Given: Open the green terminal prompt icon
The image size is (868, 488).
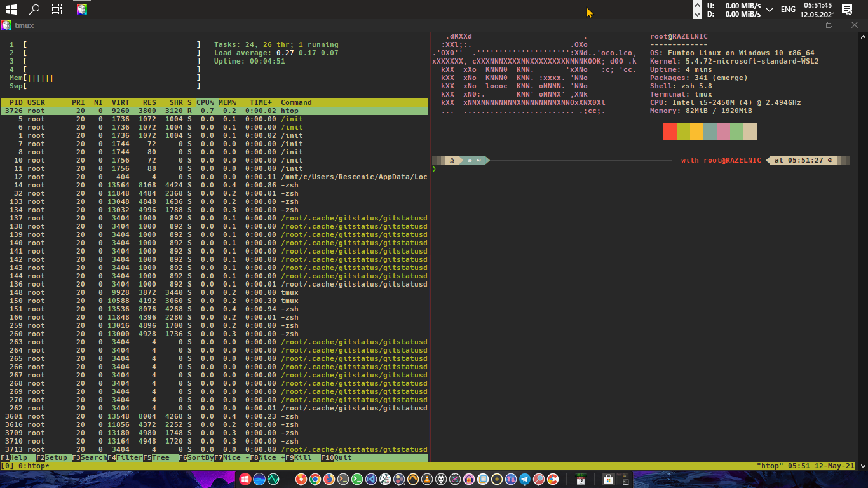Looking at the screenshot, I should 357,479.
